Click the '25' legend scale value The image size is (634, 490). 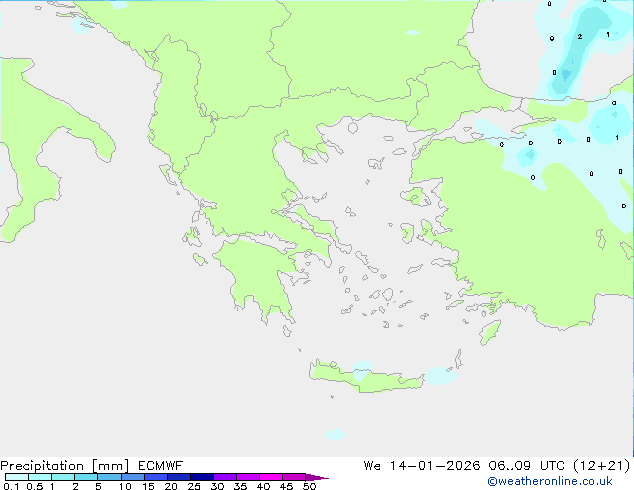194,486
